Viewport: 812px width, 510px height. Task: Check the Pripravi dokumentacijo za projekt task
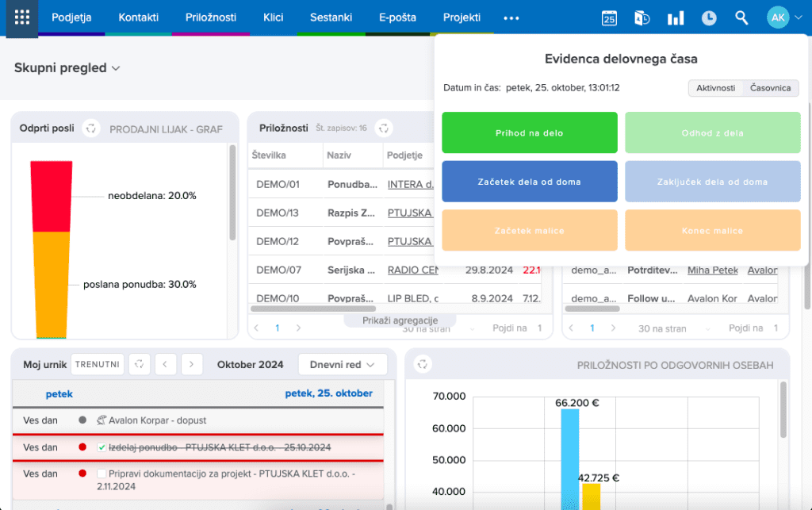click(101, 474)
